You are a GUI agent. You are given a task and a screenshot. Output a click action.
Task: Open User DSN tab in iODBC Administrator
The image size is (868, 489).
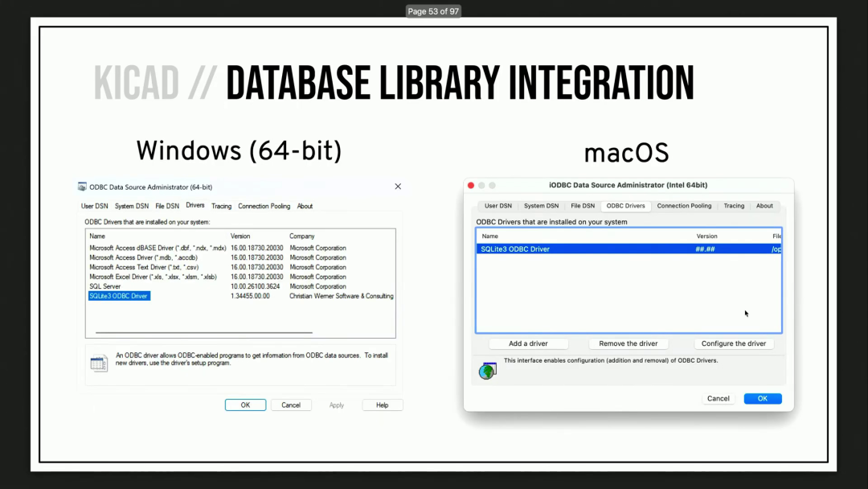tap(498, 205)
